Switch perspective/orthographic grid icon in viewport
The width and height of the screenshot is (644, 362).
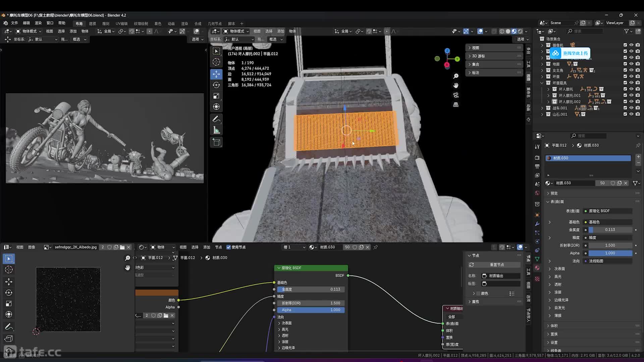[x=456, y=105]
